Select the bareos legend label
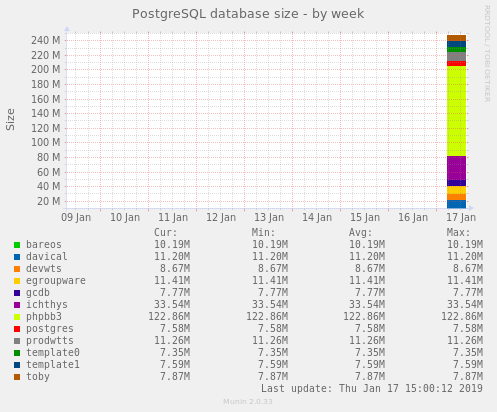This screenshot has height=412, width=497. pos(44,244)
